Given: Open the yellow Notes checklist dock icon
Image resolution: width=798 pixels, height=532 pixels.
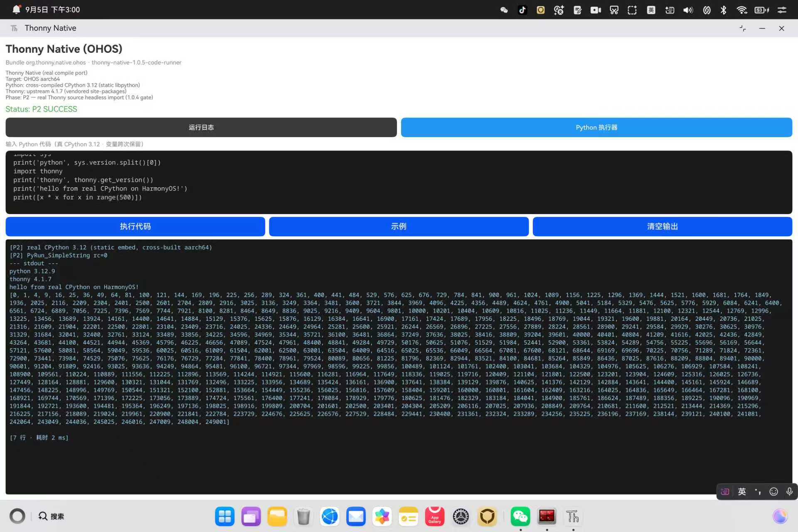Looking at the screenshot, I should pos(408,517).
